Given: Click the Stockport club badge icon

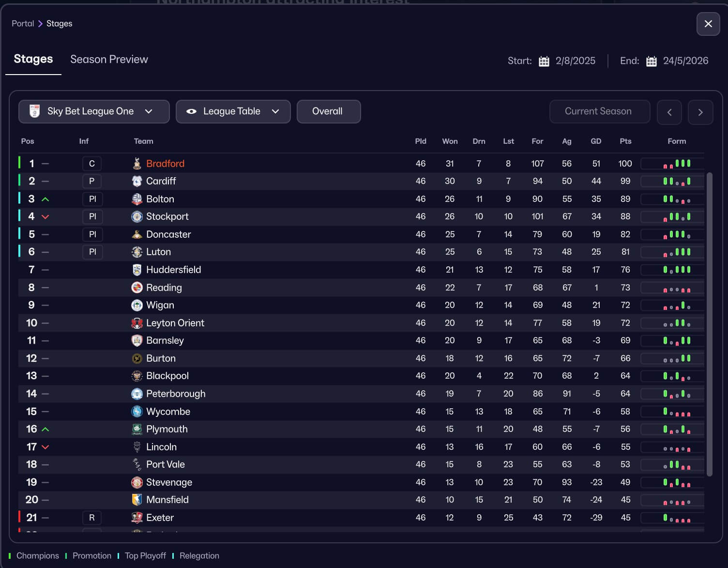Looking at the screenshot, I should click(x=137, y=216).
